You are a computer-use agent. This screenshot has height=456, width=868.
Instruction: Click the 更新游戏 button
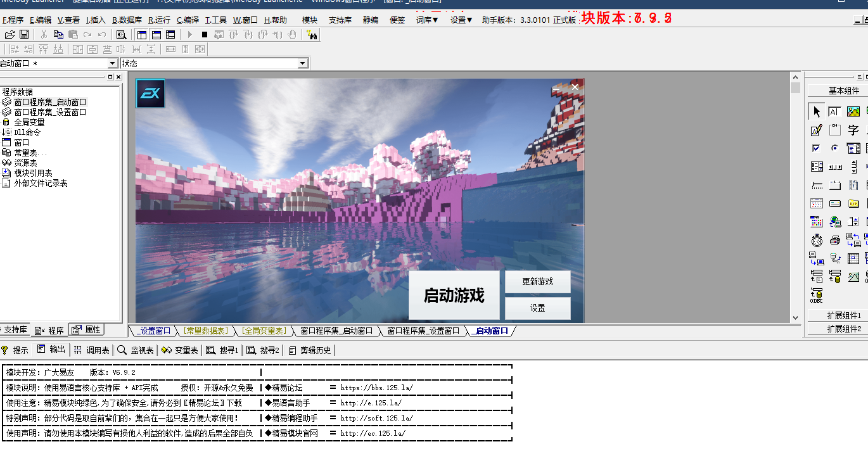point(537,282)
